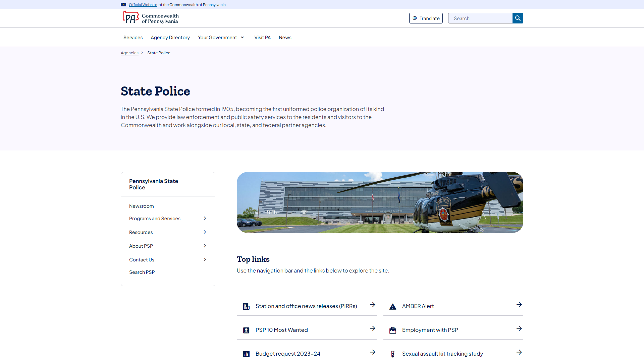This screenshot has width=644, height=362.
Task: Open the PSP 10 Most Wanted link
Action: (282, 330)
